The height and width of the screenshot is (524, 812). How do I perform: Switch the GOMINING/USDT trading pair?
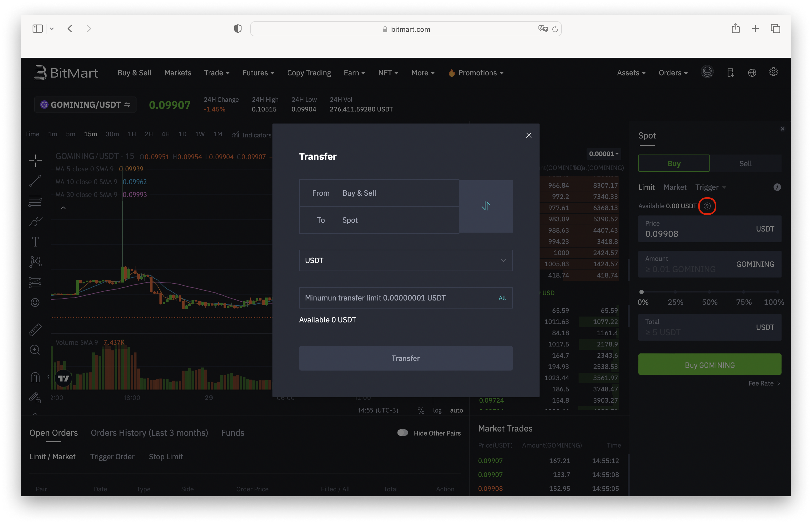85,105
